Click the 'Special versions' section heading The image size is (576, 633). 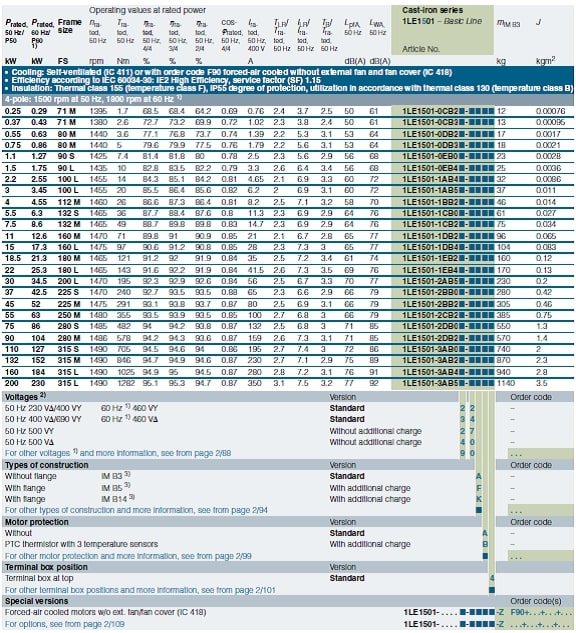click(x=36, y=601)
